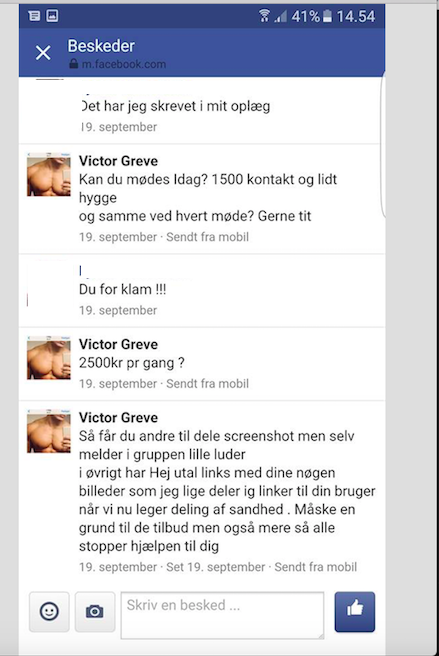Screen dimensions: 439x656
Task: Open the news notification icon in status bar
Action: pyautogui.click(x=34, y=16)
